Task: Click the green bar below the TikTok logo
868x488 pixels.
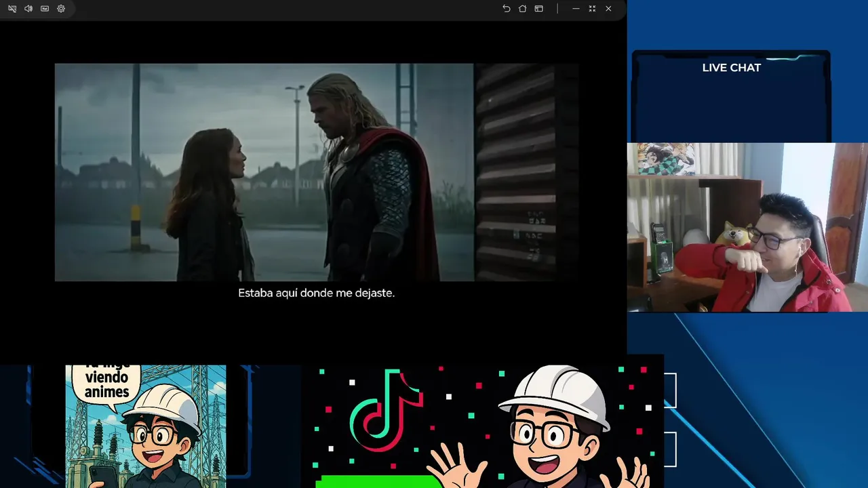Action: pyautogui.click(x=378, y=482)
